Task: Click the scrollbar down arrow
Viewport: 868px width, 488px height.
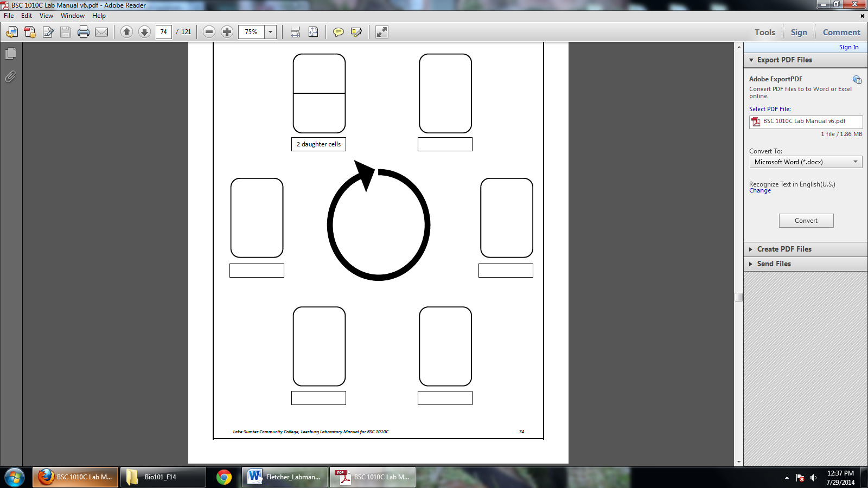Action: [738, 462]
